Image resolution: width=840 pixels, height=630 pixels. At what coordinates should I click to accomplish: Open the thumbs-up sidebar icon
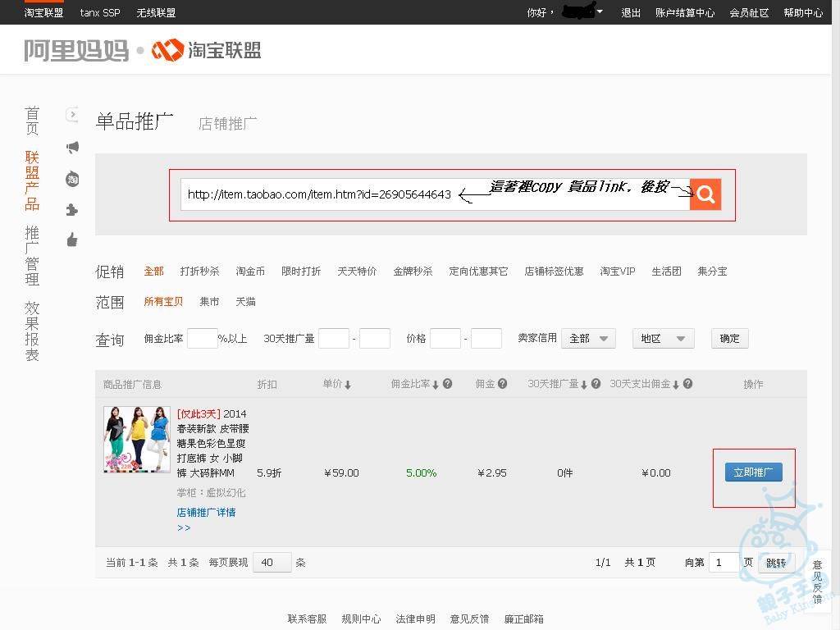pyautogui.click(x=72, y=240)
